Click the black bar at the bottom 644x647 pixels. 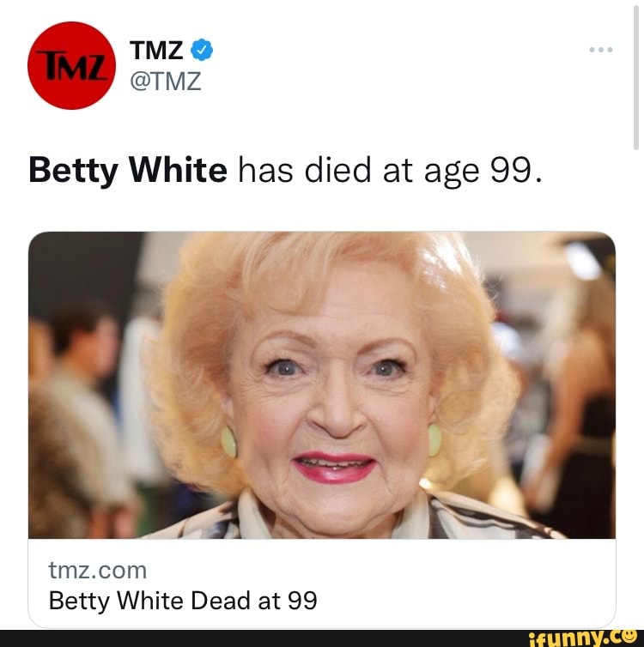[x=322, y=638]
